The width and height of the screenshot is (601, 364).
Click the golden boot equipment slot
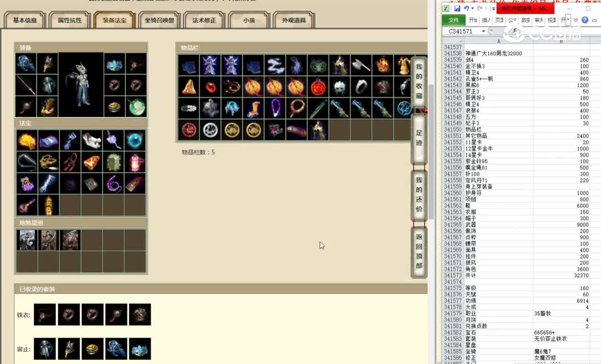point(48,107)
